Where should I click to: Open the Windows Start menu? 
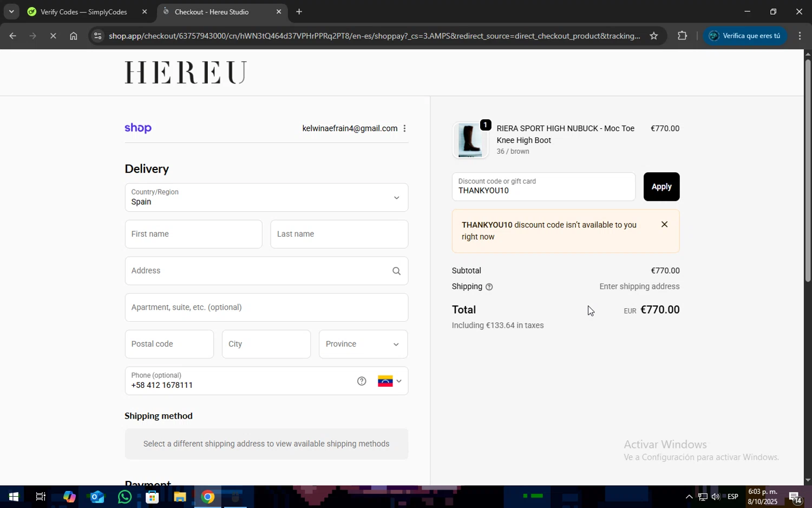tap(14, 497)
